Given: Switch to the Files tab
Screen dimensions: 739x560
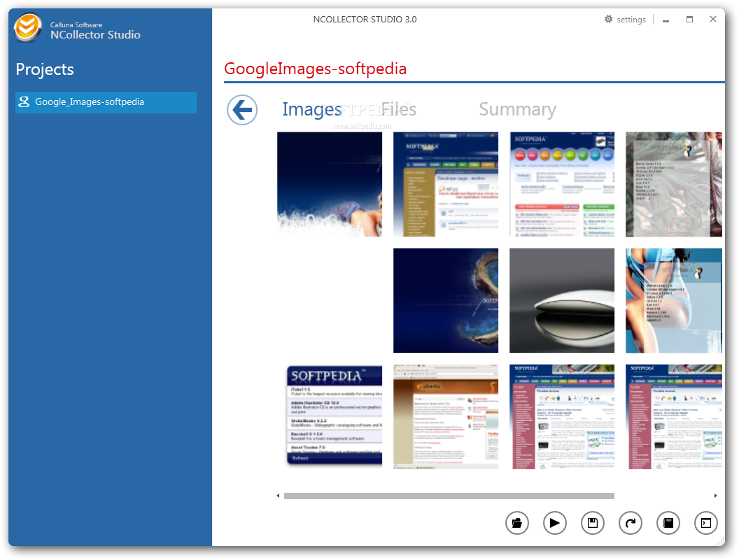Looking at the screenshot, I should [x=399, y=109].
